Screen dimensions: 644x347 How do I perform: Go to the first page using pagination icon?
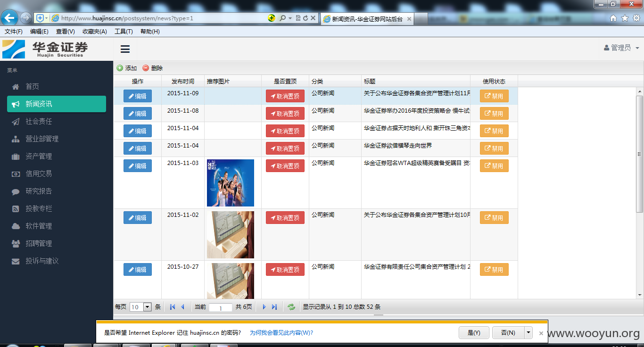coord(173,307)
